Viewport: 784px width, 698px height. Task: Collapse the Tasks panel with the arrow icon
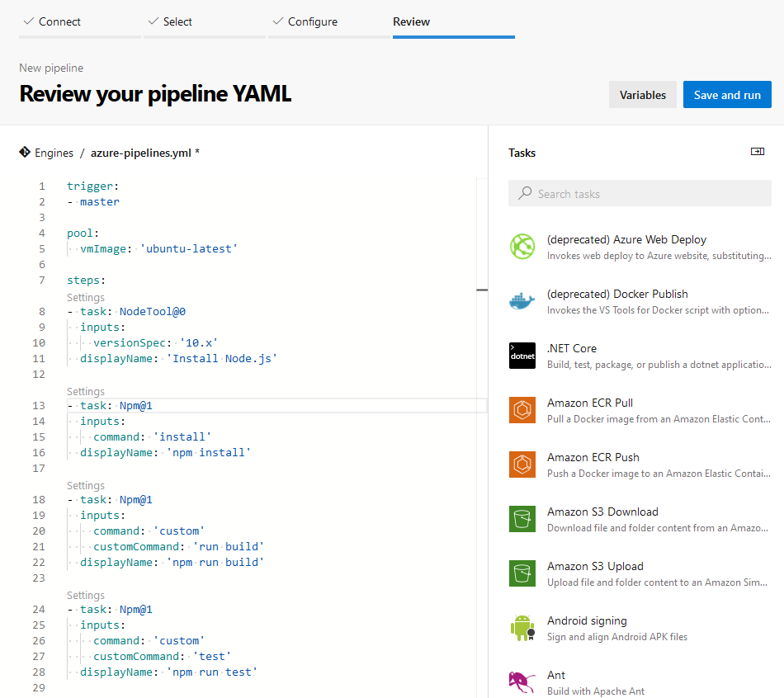[757, 152]
